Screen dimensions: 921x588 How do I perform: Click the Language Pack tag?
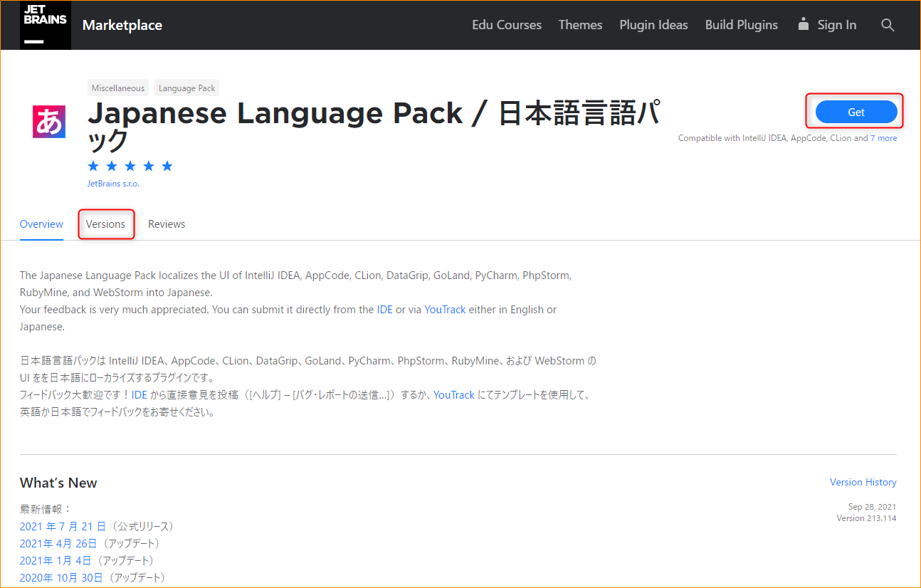click(186, 88)
